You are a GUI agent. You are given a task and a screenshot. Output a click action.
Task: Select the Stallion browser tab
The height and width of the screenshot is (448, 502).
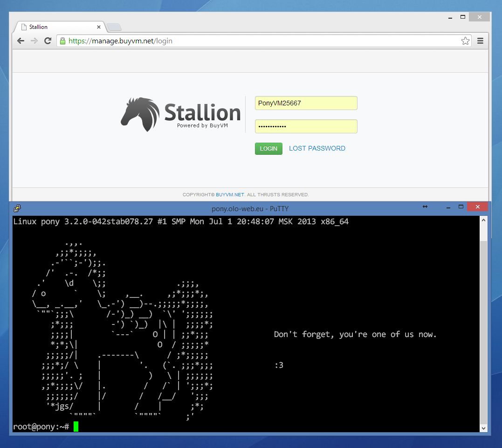[x=60, y=27]
